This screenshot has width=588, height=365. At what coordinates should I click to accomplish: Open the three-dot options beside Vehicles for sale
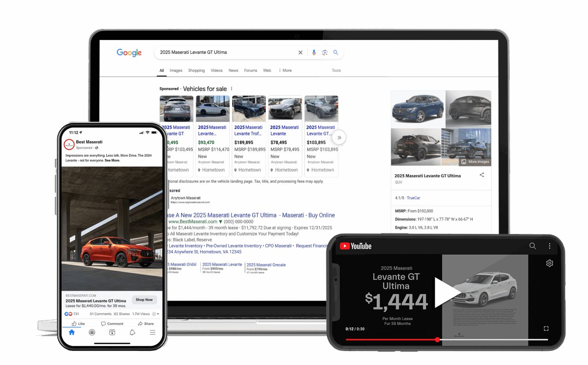point(232,89)
